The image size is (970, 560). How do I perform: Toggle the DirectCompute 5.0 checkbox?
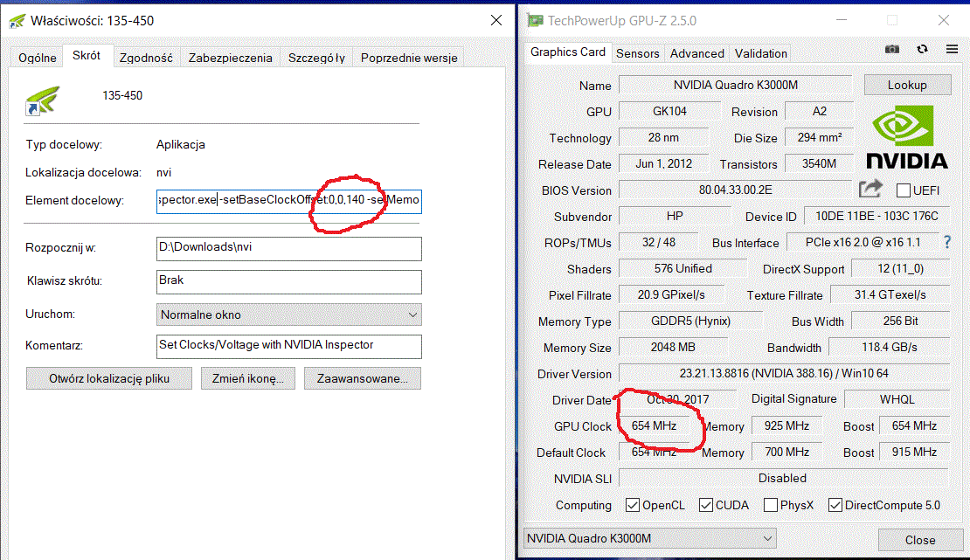(835, 505)
